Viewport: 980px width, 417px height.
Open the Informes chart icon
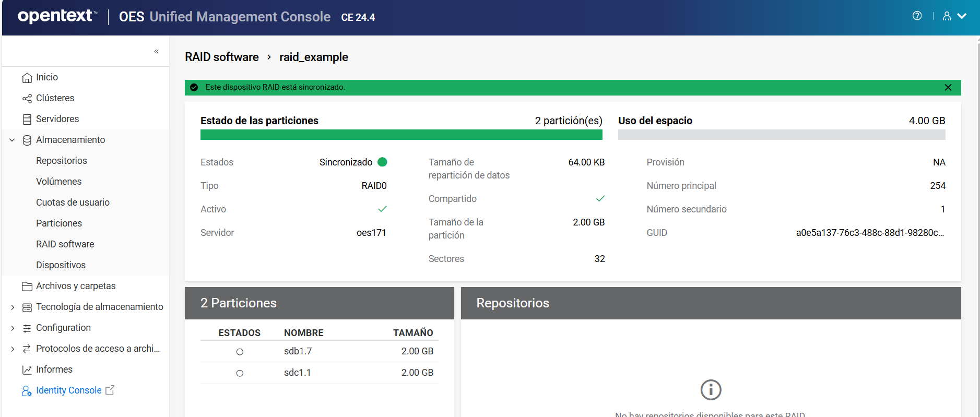point(27,370)
